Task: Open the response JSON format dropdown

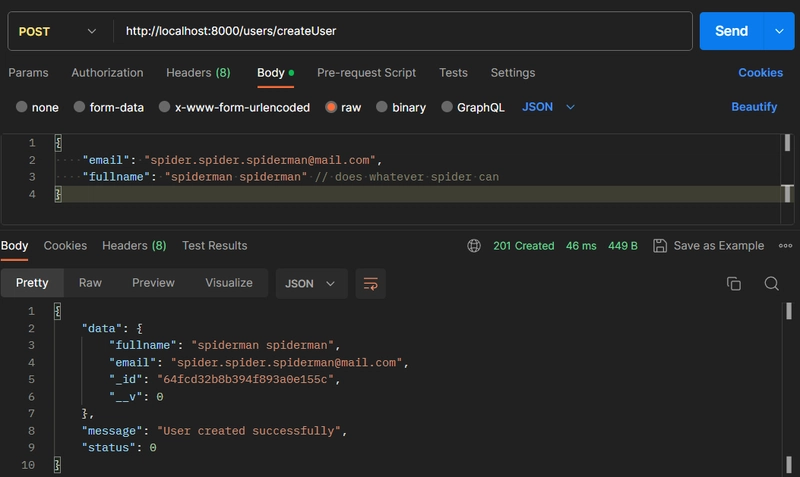Action: tap(311, 284)
